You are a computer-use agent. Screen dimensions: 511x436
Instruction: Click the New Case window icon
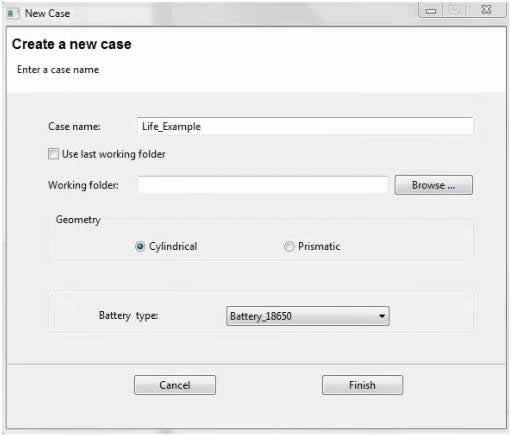point(14,13)
